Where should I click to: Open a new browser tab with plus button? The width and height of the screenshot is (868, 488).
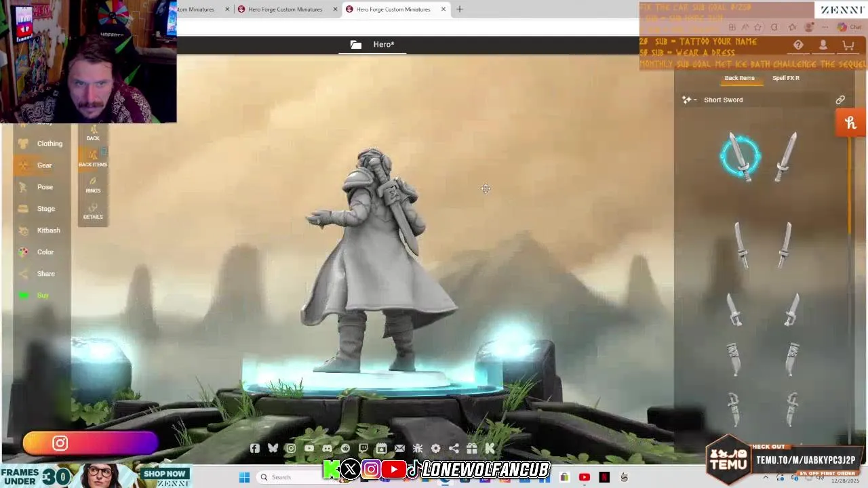pos(459,9)
